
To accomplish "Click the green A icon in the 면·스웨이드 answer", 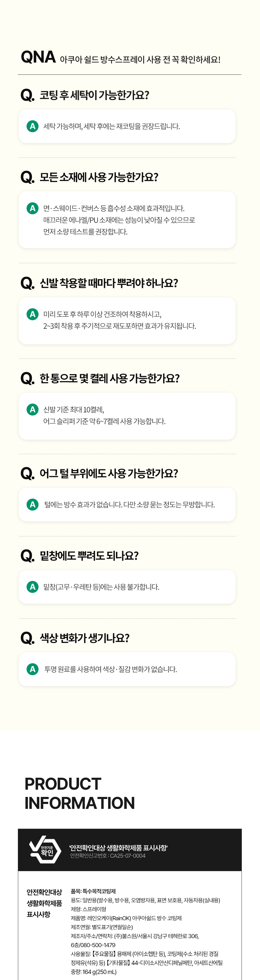I will click(32, 209).
